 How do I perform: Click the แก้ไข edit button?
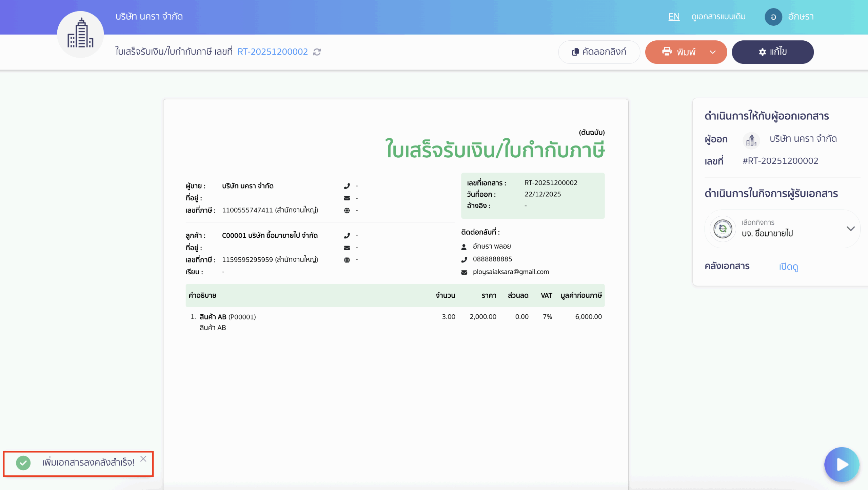tap(772, 52)
